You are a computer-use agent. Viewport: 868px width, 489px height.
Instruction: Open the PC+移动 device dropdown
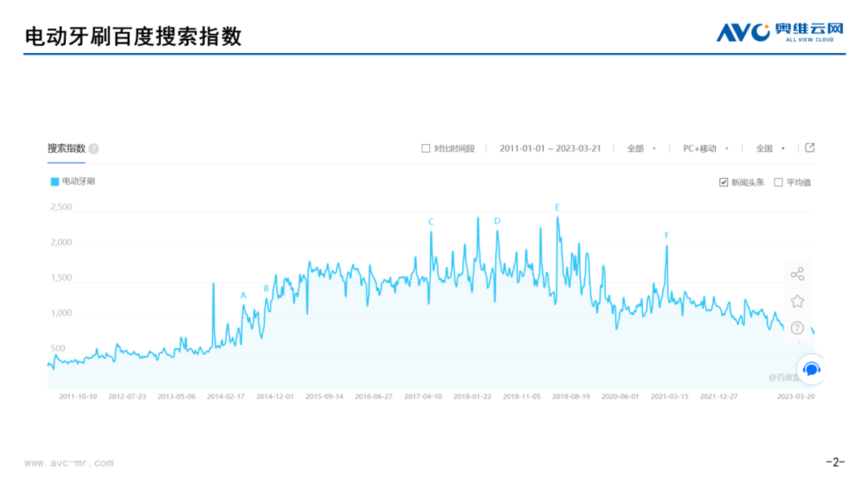point(706,149)
